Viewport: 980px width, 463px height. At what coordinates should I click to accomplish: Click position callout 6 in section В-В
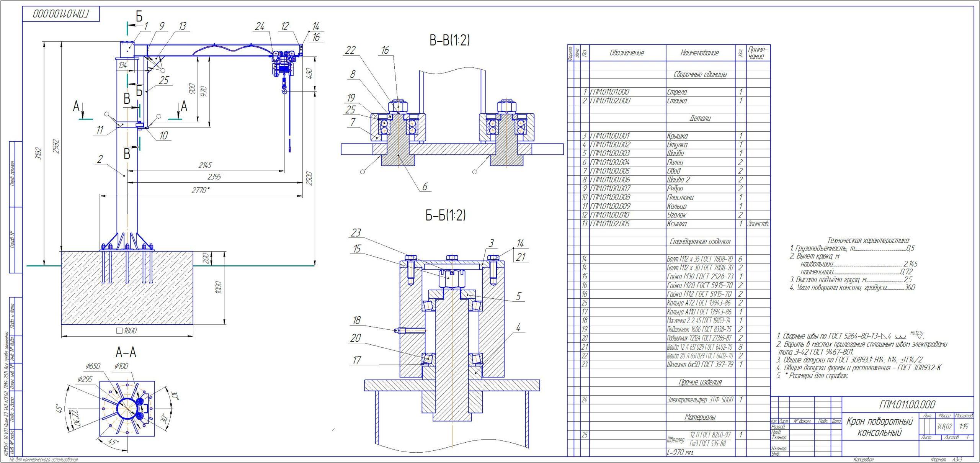click(425, 187)
